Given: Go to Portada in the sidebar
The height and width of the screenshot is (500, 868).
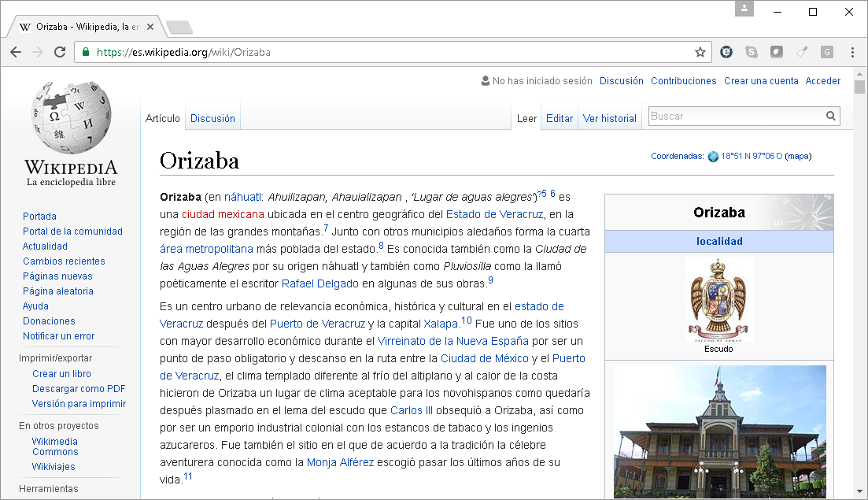Looking at the screenshot, I should click(x=39, y=217).
